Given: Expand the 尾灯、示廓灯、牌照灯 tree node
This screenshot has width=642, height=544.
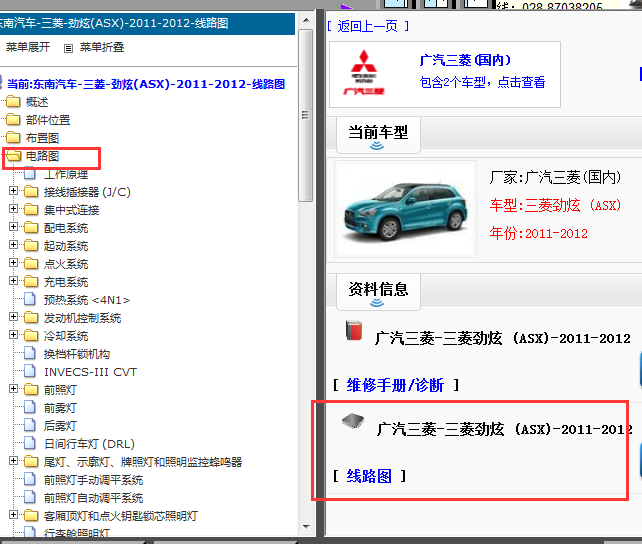Looking at the screenshot, I should coord(14,461).
